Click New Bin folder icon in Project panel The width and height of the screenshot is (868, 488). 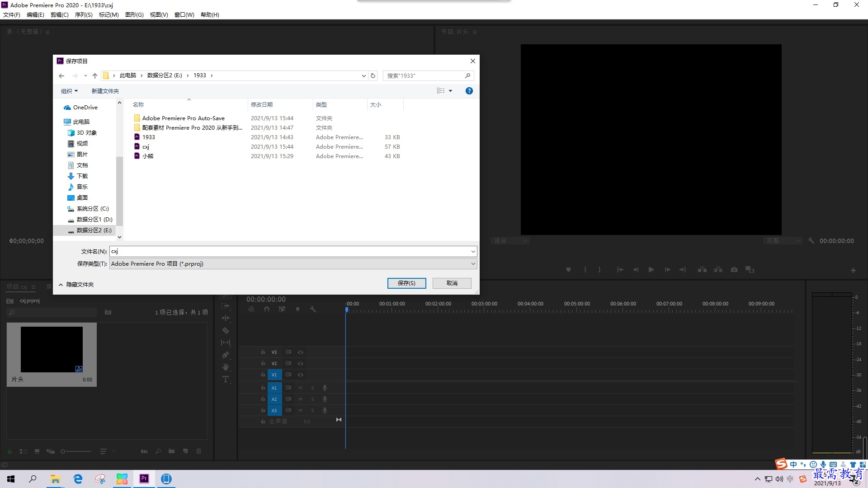pos(171,451)
